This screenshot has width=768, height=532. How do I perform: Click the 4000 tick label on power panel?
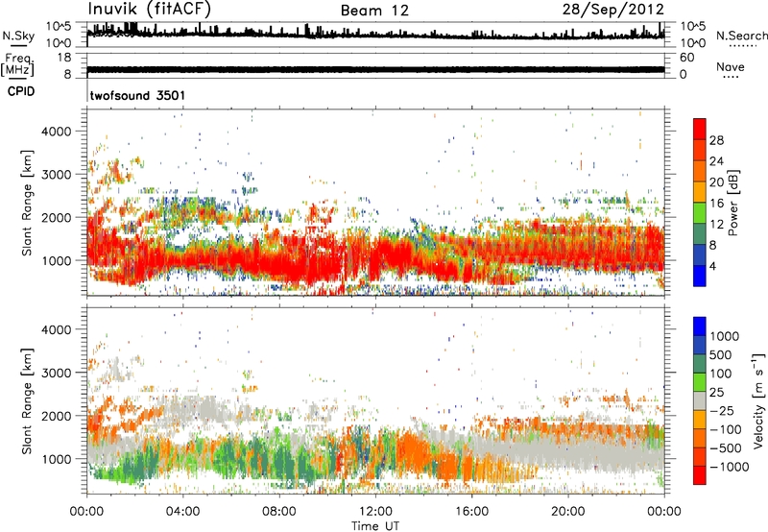(56, 132)
